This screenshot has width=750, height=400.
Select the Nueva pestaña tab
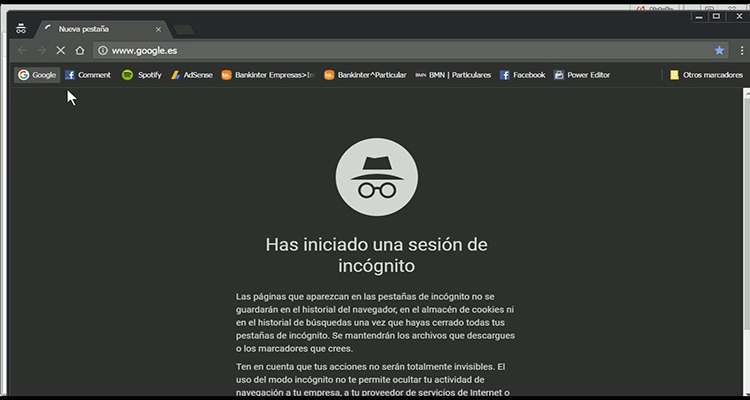95,29
